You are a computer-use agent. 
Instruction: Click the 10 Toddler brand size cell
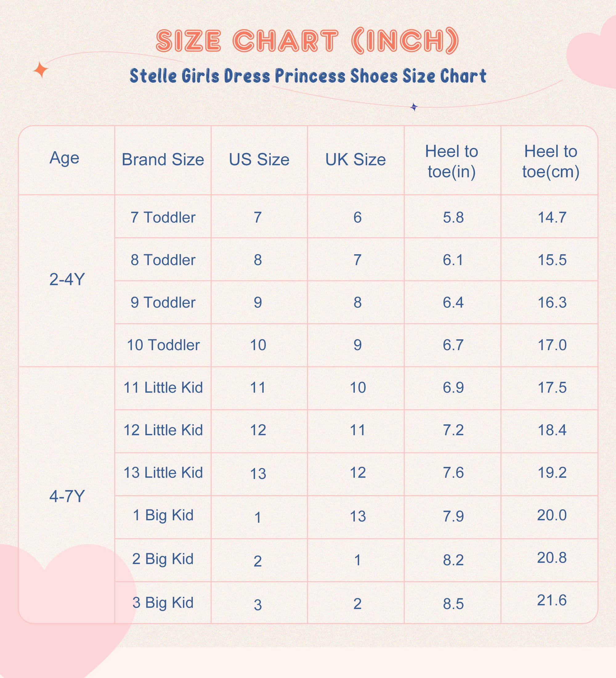coord(163,345)
